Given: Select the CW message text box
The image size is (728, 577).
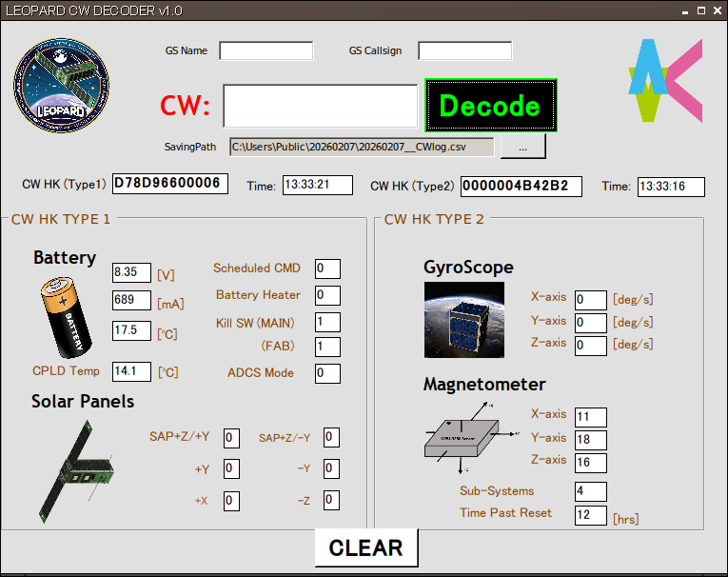Looking at the screenshot, I should [320, 106].
